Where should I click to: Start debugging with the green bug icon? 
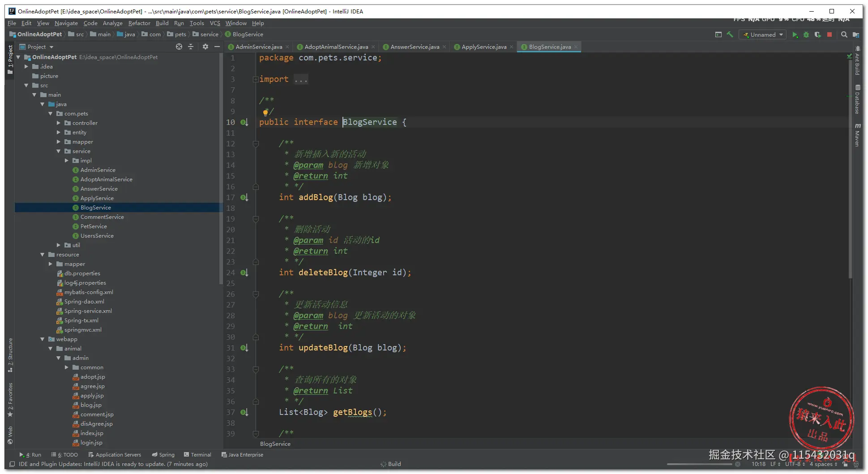pyautogui.click(x=806, y=34)
